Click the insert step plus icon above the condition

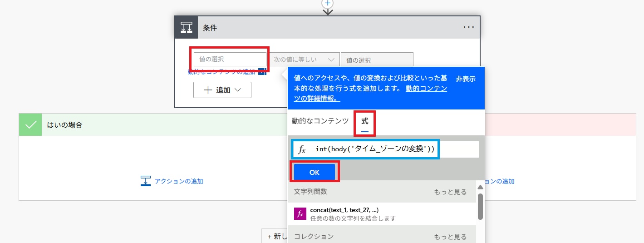coord(327,3)
